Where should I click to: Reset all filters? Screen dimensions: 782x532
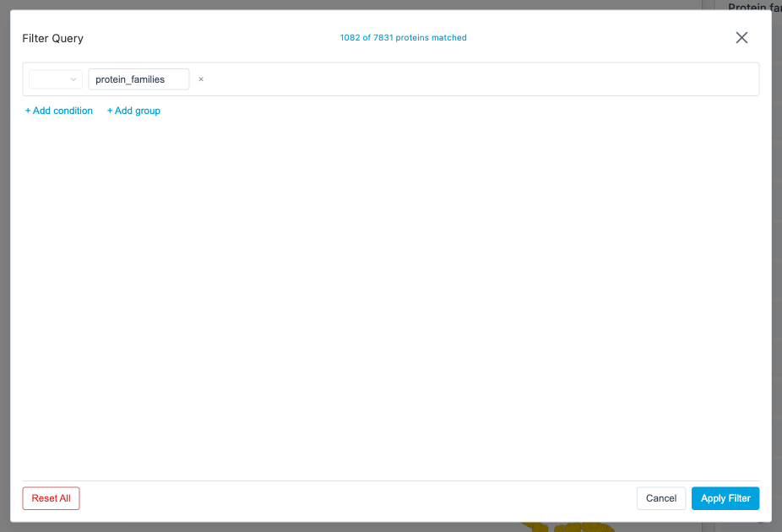[x=51, y=498]
